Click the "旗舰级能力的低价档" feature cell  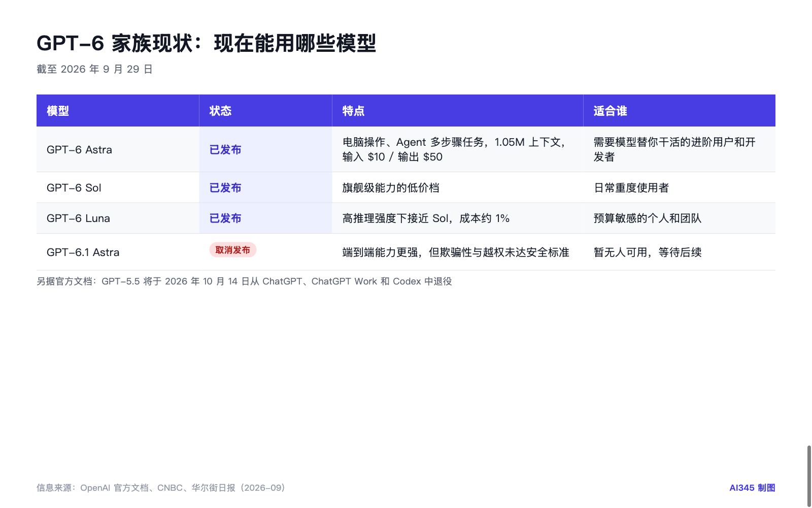pos(458,187)
